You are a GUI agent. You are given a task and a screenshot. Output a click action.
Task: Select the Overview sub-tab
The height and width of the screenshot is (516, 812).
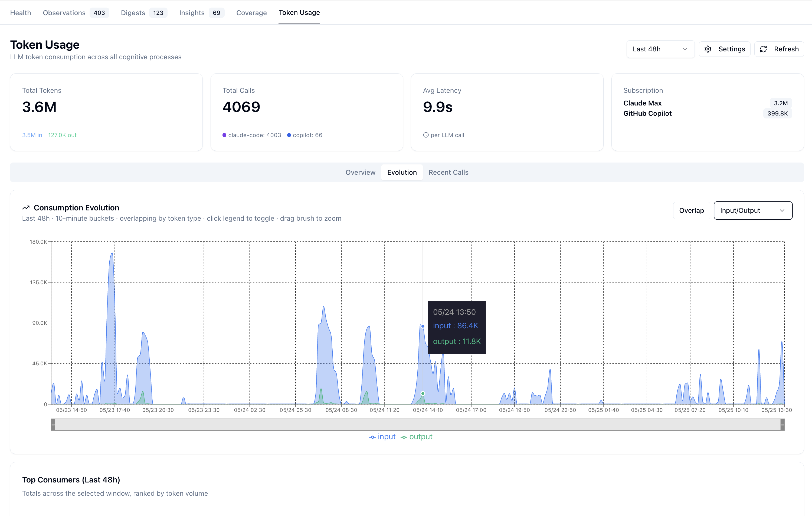[360, 173]
